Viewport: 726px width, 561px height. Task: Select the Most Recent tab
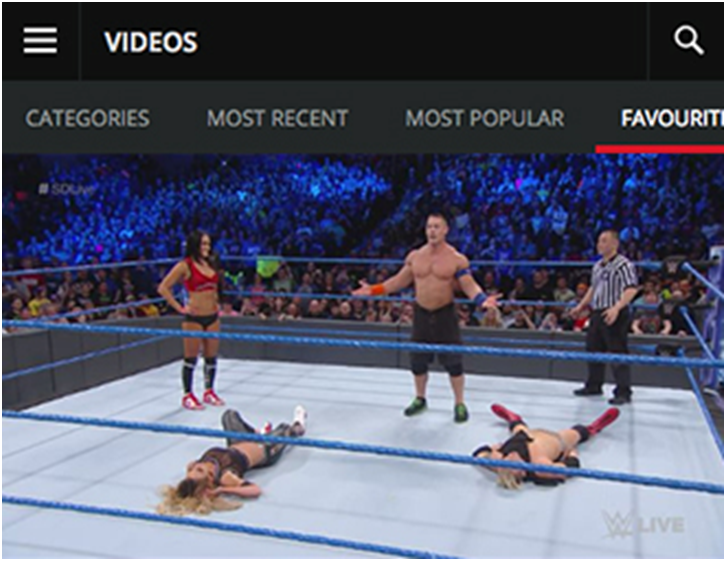[277, 118]
